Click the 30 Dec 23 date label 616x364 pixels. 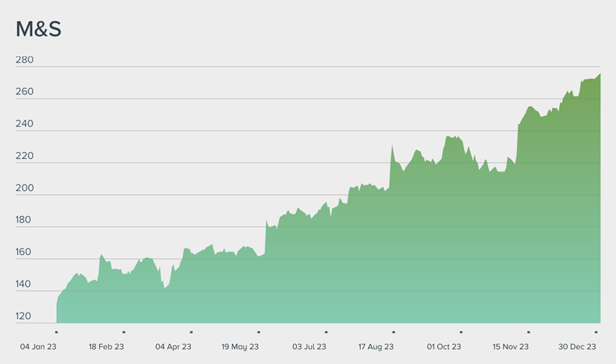click(579, 347)
